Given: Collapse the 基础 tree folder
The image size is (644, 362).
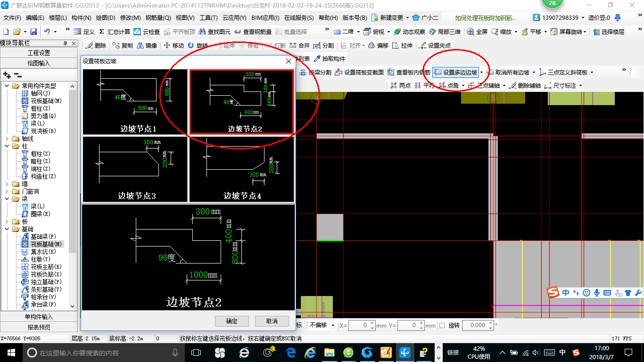Looking at the screenshot, I should [x=7, y=229].
